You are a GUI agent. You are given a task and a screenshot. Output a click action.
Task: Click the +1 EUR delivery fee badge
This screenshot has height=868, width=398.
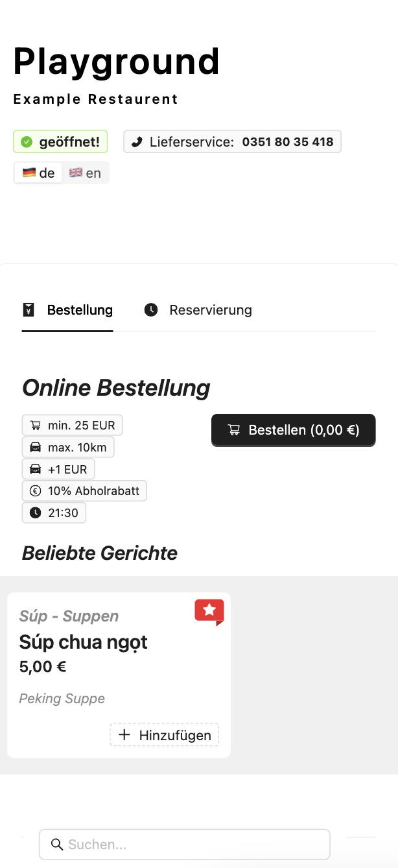pos(59,469)
